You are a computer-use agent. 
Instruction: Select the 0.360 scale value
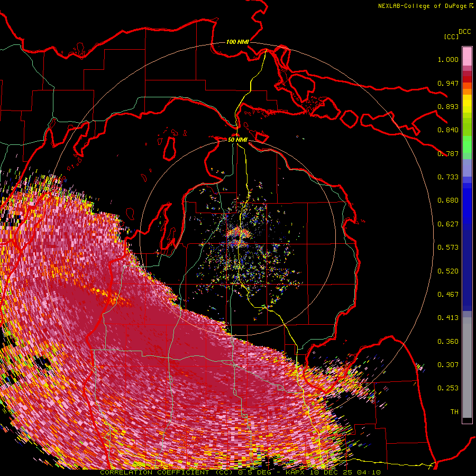tap(448, 342)
